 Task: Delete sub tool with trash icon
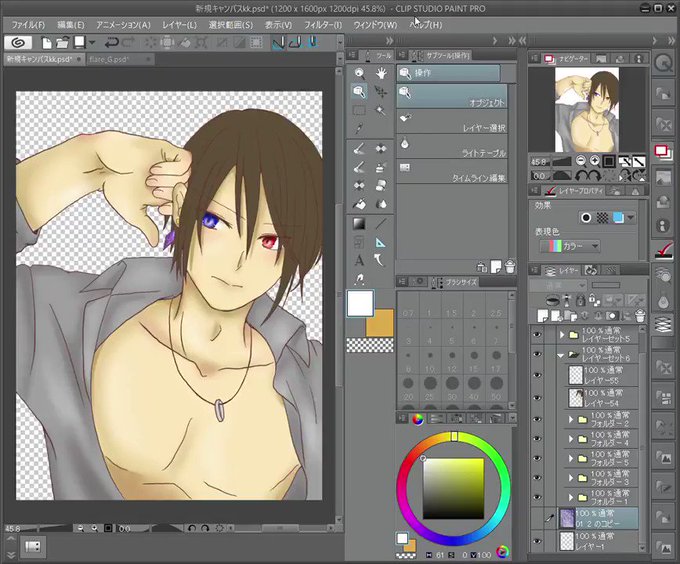click(510, 267)
